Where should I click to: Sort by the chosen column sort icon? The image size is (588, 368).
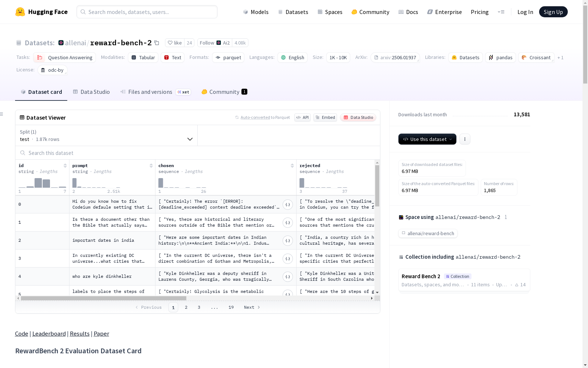(292, 166)
